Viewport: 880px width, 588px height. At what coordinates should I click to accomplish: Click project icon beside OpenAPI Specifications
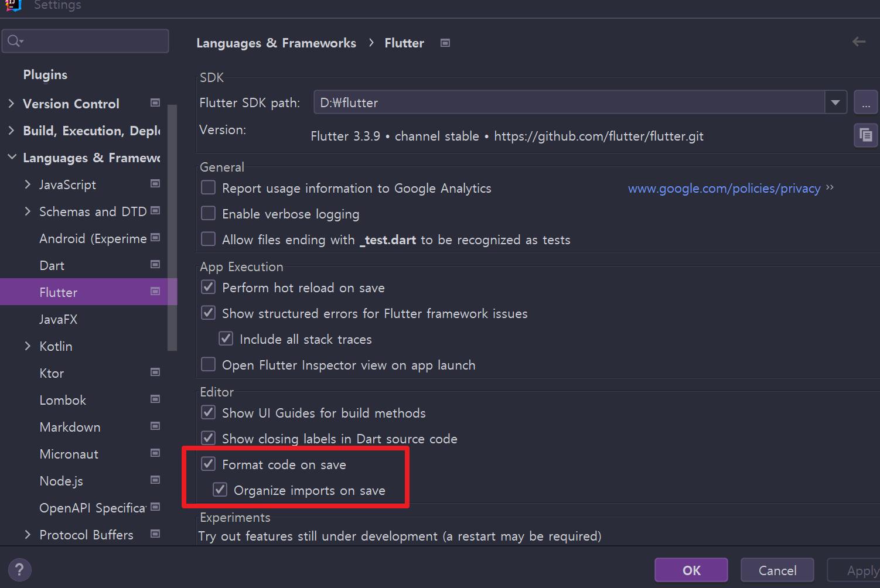click(x=155, y=507)
